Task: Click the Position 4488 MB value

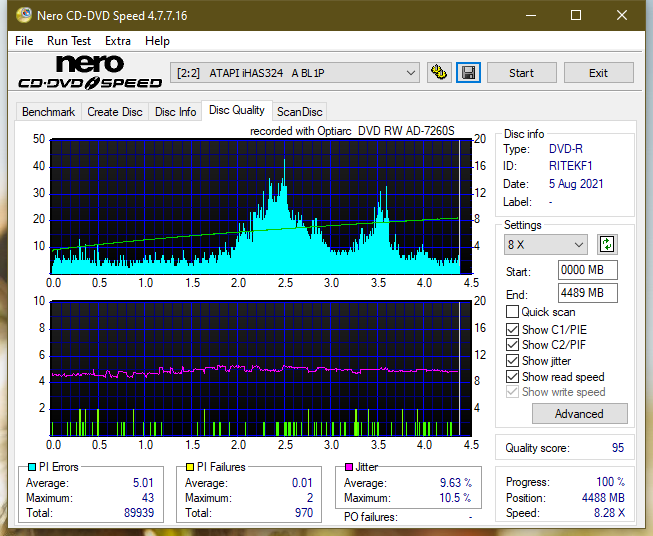Action: point(603,498)
